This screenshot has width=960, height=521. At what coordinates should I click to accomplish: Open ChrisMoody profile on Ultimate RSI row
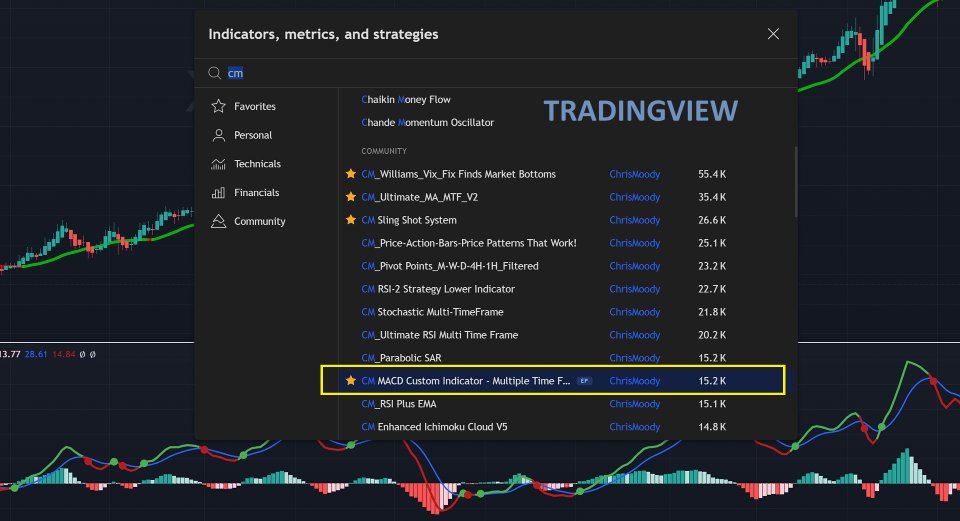pyautogui.click(x=634, y=335)
